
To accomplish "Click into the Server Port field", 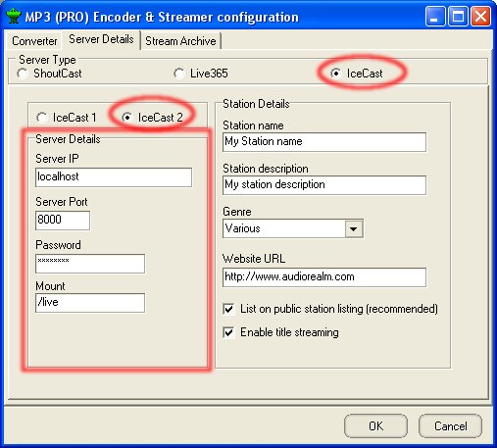I will [63, 221].
